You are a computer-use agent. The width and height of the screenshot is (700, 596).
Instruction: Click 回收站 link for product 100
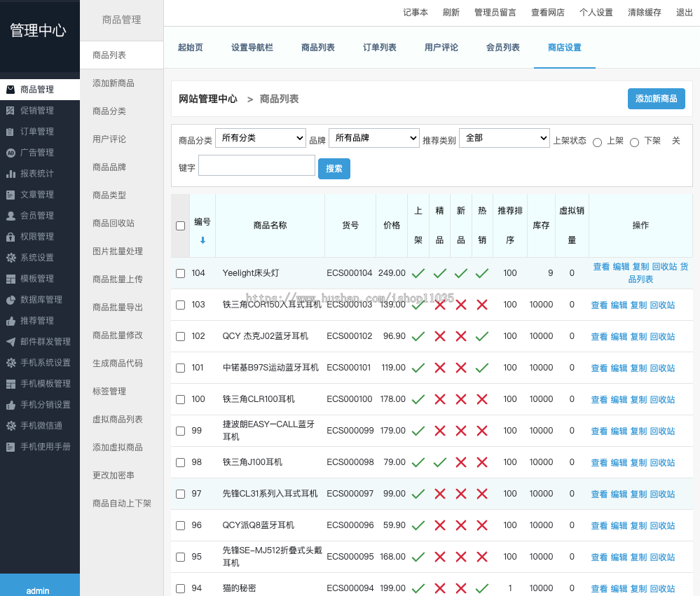coord(662,400)
